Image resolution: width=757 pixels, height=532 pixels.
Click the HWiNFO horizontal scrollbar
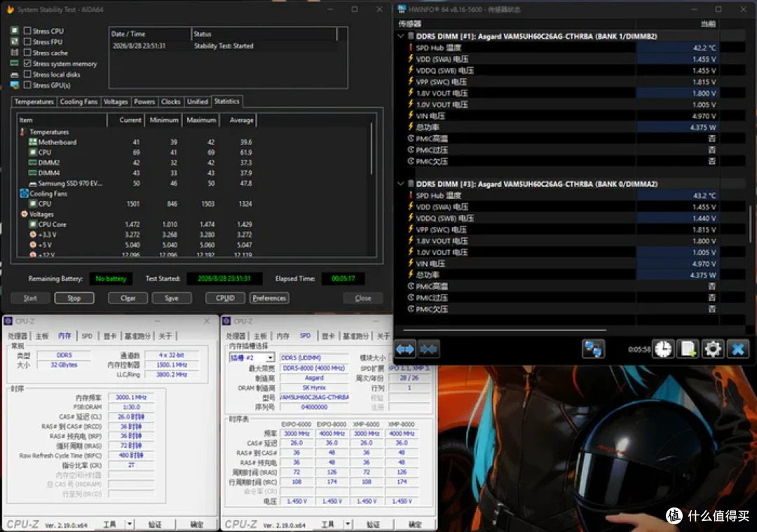click(505, 330)
